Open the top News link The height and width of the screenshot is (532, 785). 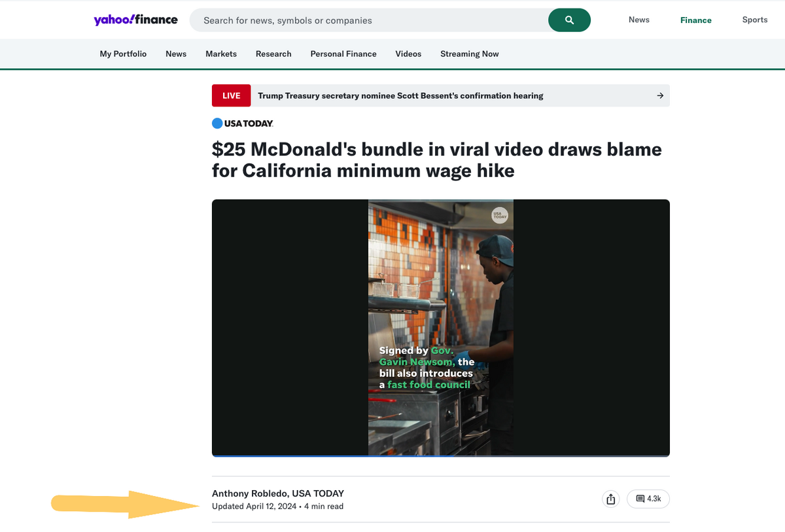click(639, 20)
